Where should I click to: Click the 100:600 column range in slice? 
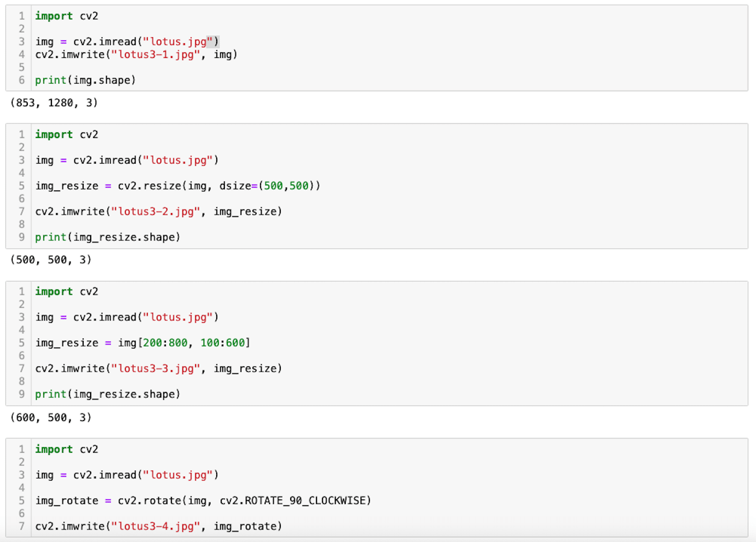click(x=222, y=343)
